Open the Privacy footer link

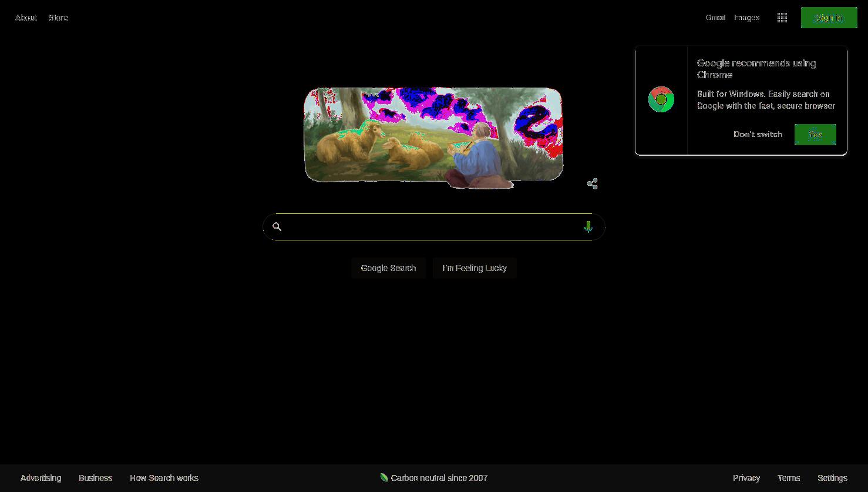[746, 478]
